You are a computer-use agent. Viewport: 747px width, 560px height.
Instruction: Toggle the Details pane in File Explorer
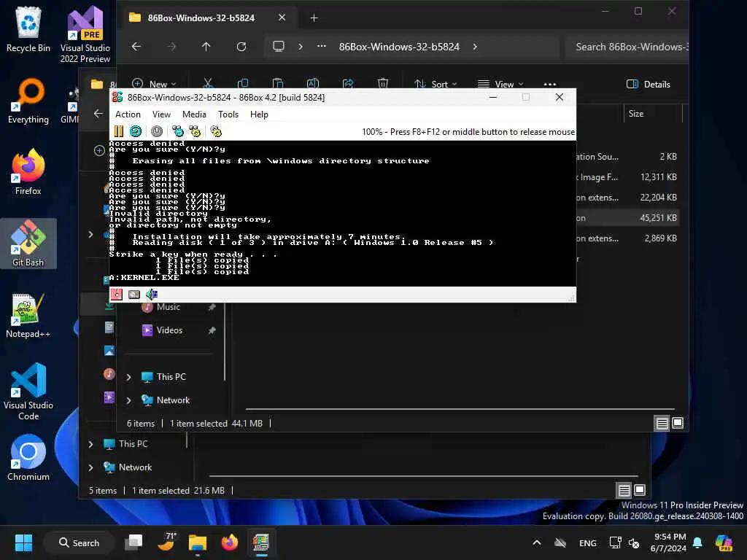point(649,84)
